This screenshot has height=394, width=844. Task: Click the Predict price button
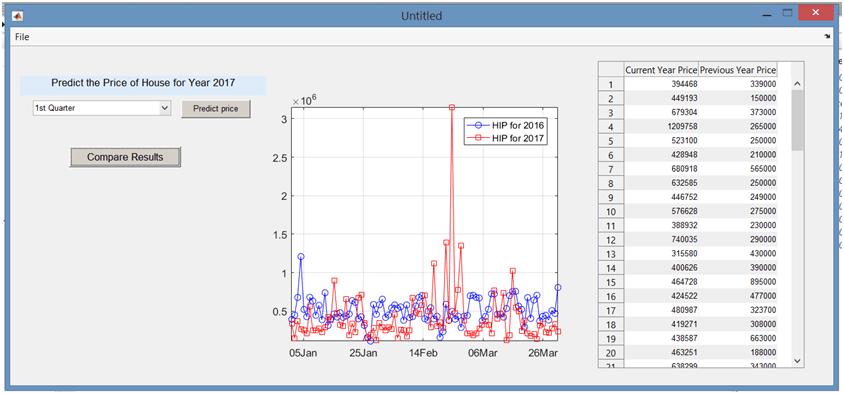(216, 109)
